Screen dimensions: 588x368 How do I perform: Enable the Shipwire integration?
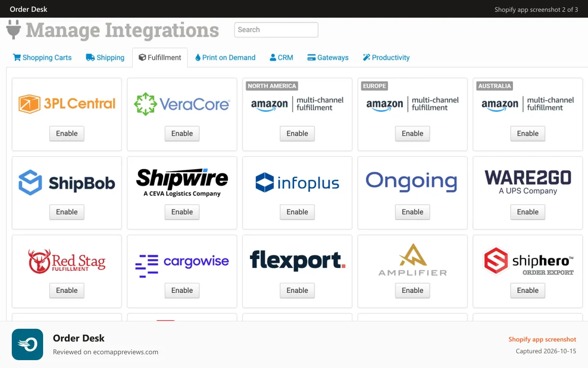pyautogui.click(x=182, y=212)
